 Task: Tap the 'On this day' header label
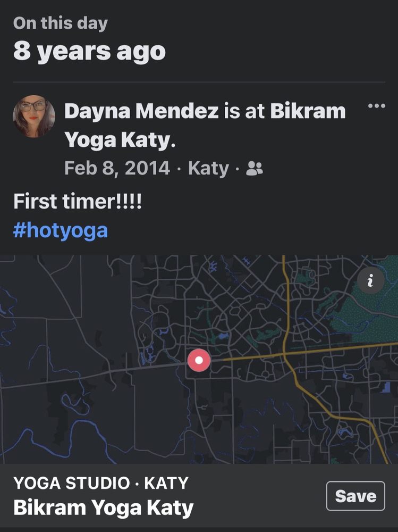tap(61, 23)
